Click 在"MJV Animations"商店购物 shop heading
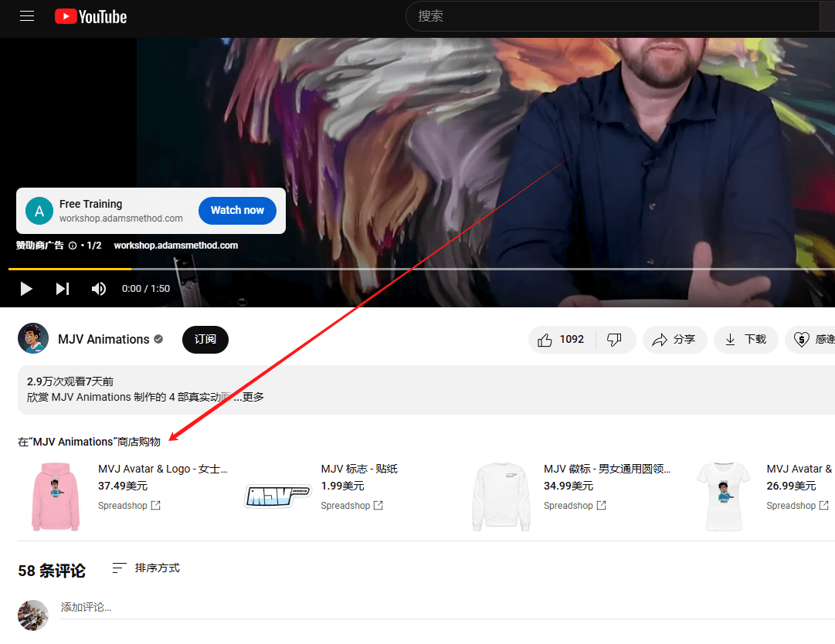The height and width of the screenshot is (644, 835). pos(89,442)
